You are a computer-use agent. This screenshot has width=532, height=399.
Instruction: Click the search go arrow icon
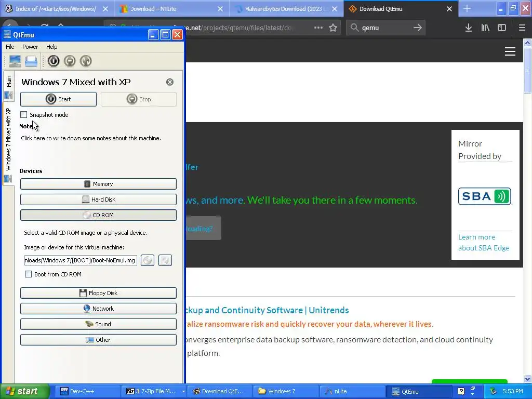(418, 28)
